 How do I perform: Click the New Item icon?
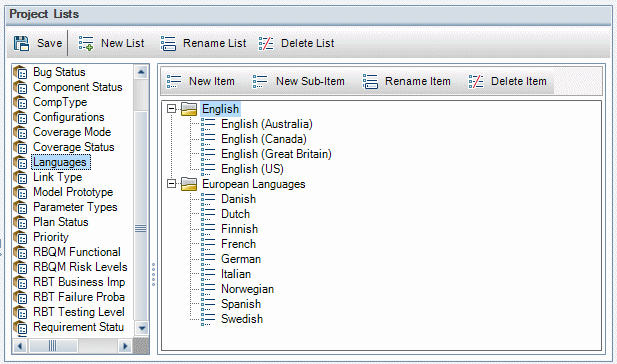pos(174,81)
